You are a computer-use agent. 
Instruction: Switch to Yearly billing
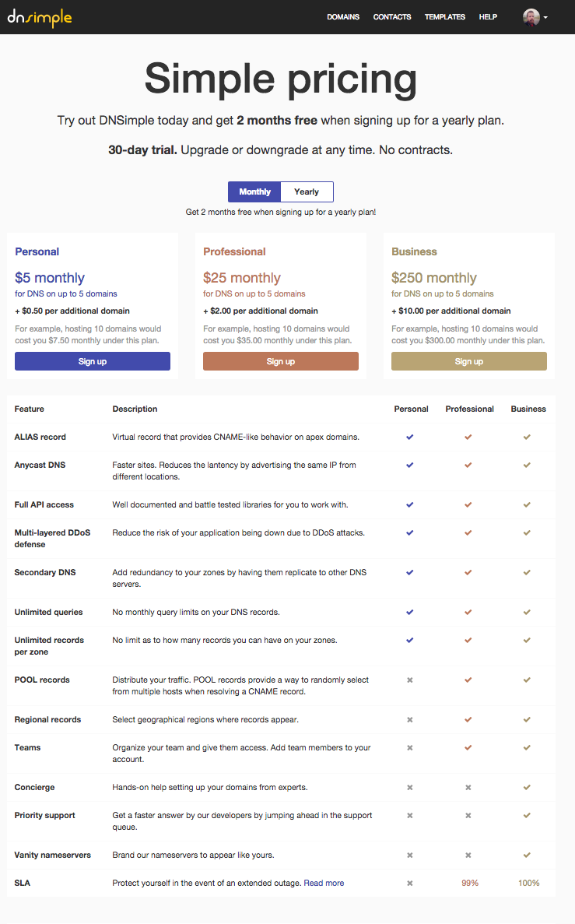[307, 191]
